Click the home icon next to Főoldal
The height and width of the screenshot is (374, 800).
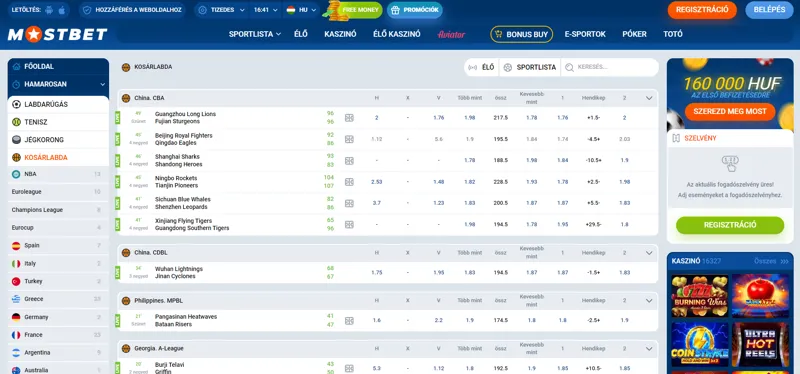[x=16, y=66]
